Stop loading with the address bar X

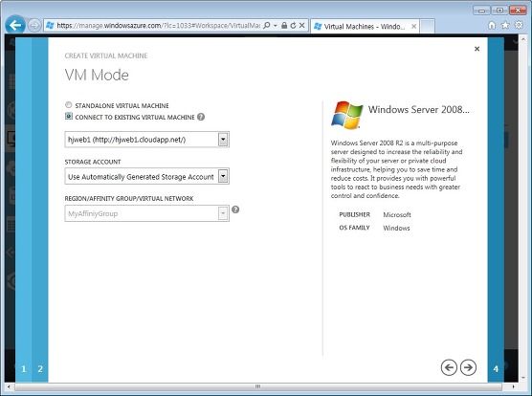click(x=301, y=26)
